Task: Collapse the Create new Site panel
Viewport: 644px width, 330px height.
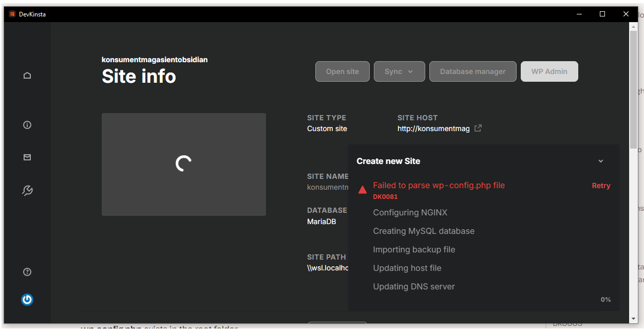Action: pos(601,161)
